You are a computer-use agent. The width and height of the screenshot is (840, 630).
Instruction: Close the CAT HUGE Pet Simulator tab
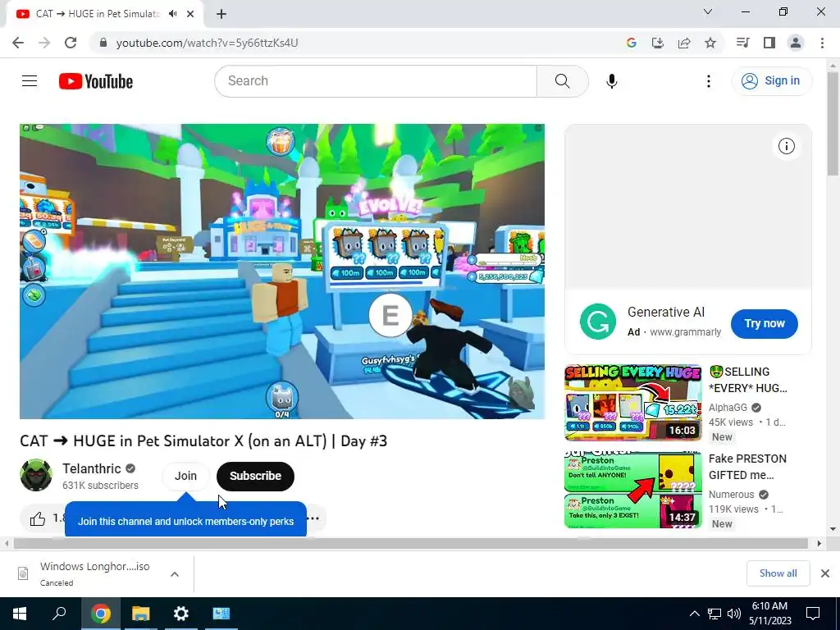pyautogui.click(x=190, y=14)
